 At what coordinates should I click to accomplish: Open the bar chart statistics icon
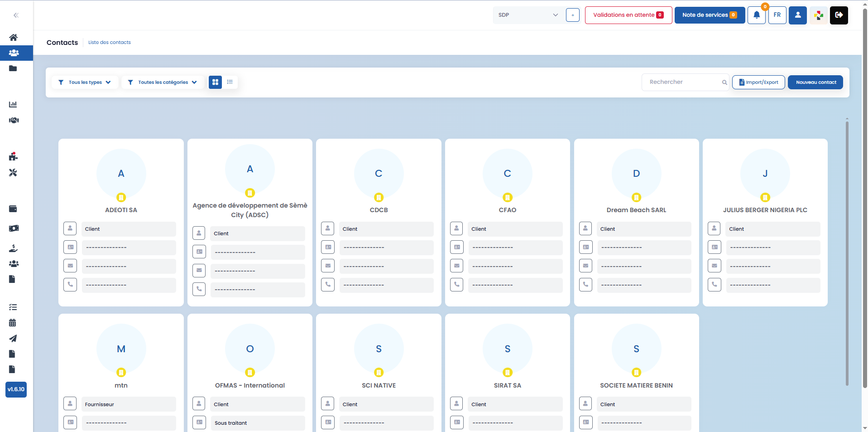[x=13, y=104]
